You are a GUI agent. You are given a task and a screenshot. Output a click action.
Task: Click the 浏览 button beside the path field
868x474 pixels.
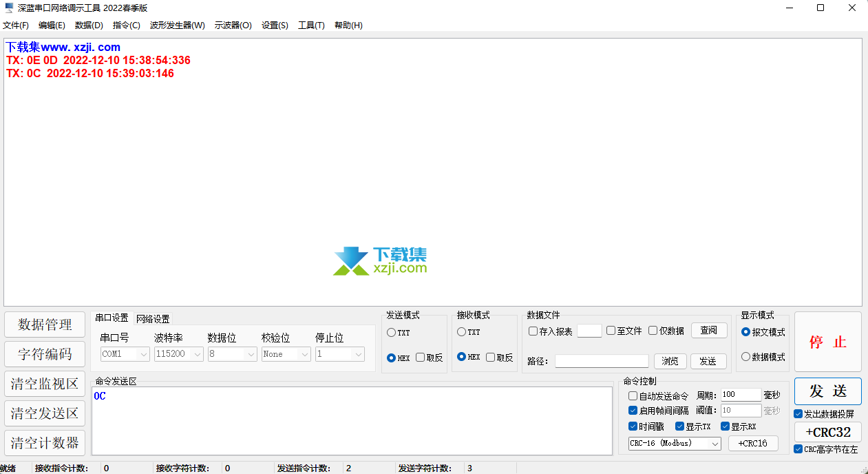click(670, 361)
